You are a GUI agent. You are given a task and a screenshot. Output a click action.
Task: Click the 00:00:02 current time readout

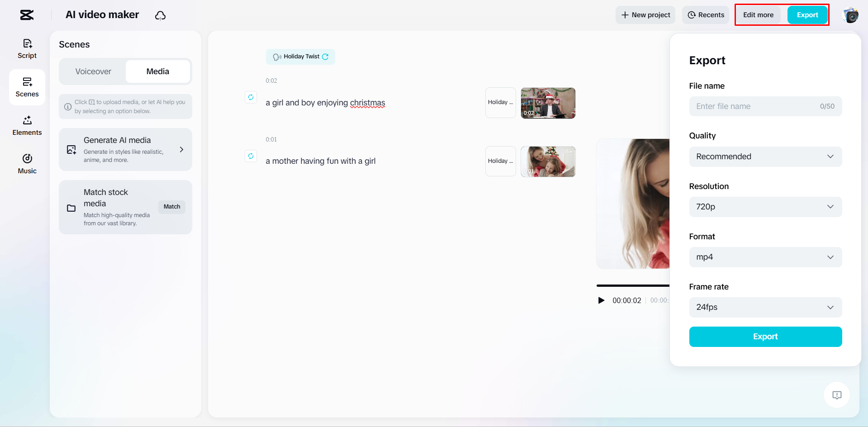point(626,300)
